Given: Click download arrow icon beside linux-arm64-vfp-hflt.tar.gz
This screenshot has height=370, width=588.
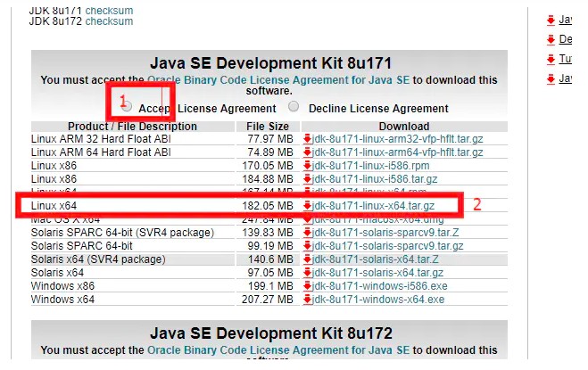Looking at the screenshot, I should (x=308, y=152).
